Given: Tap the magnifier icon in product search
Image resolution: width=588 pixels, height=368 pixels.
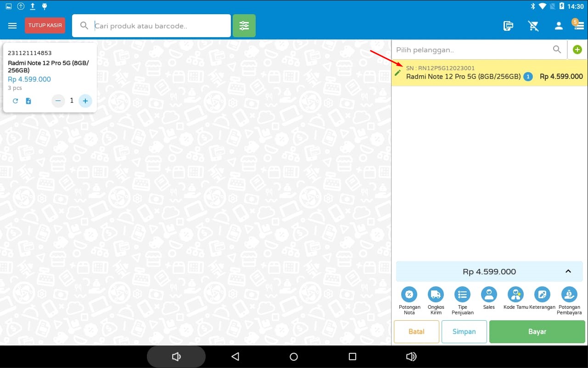Looking at the screenshot, I should tap(84, 26).
